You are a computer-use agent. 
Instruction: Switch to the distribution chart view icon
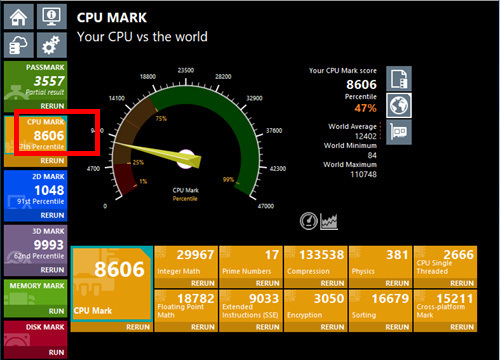329,221
